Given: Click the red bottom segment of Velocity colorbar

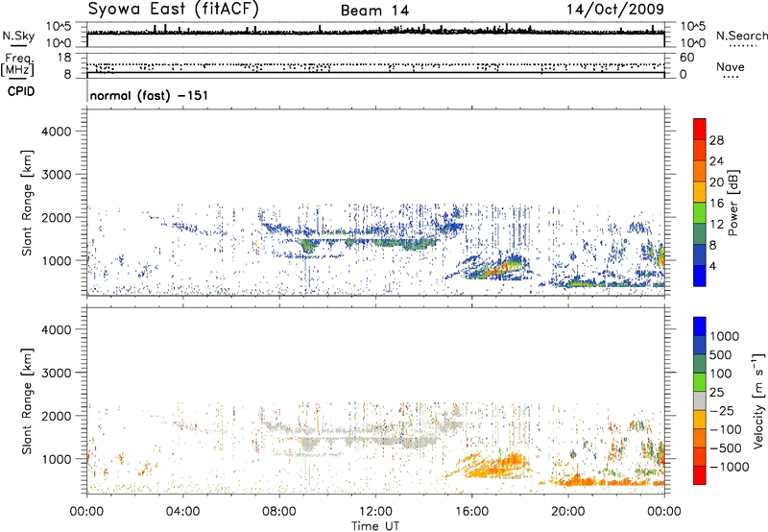Looking at the screenshot, I should click(x=700, y=475).
